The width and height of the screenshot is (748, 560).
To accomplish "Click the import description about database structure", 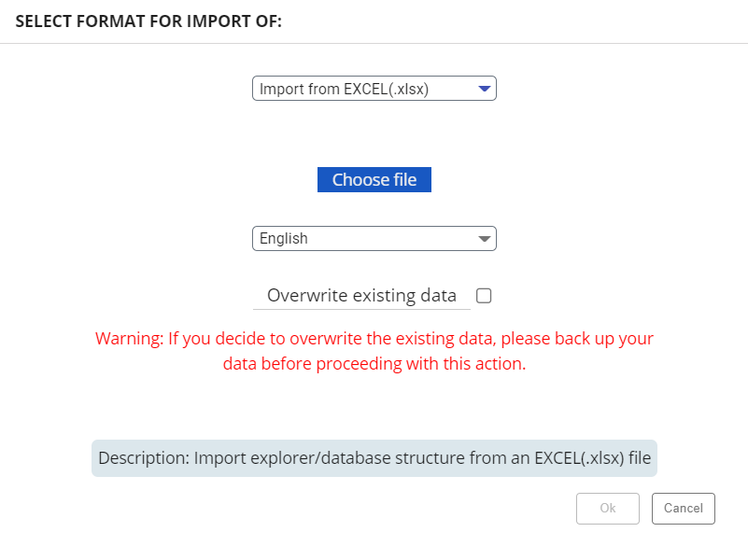I will (374, 458).
